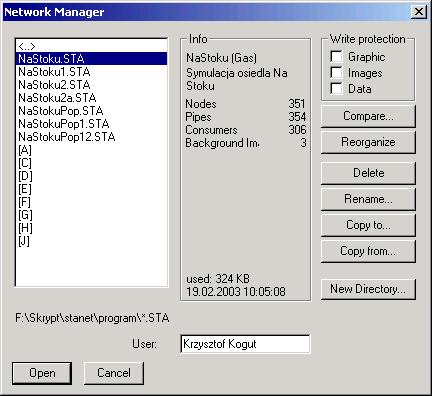
Task: Select NaStoku2.STA in the file list
Action: pyautogui.click(x=92, y=85)
